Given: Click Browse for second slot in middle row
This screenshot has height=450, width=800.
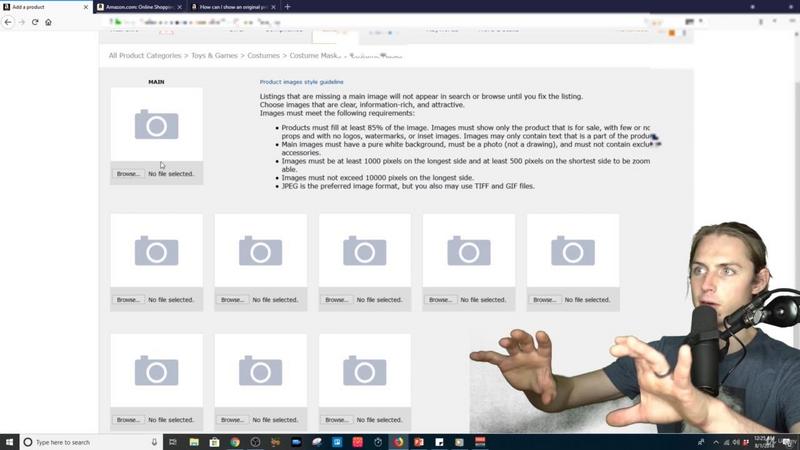Looking at the screenshot, I should [x=232, y=300].
